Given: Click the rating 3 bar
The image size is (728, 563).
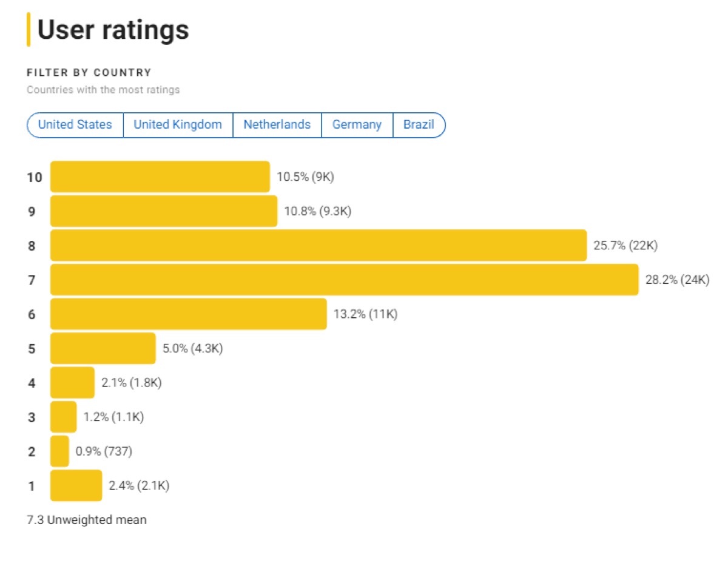Looking at the screenshot, I should tap(62, 417).
